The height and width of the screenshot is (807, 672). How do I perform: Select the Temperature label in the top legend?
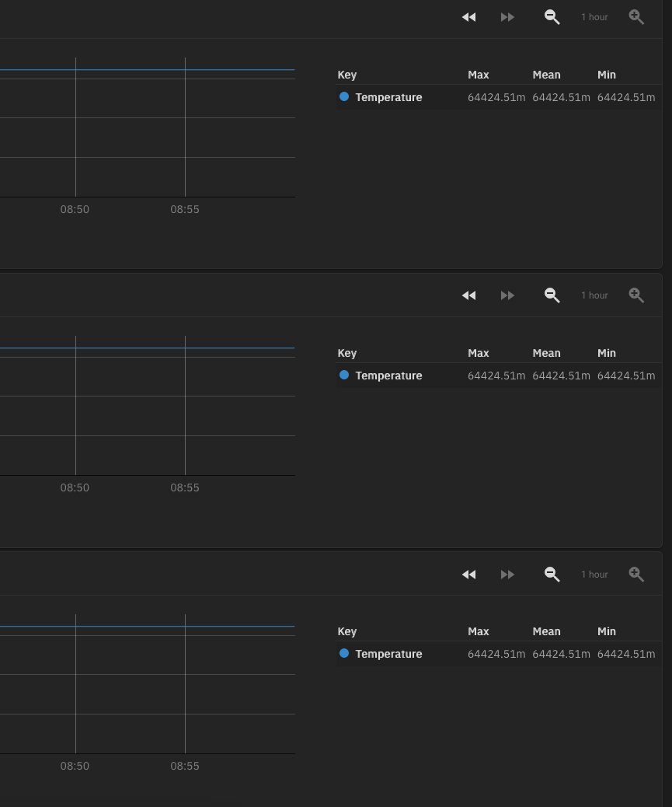[x=388, y=97]
